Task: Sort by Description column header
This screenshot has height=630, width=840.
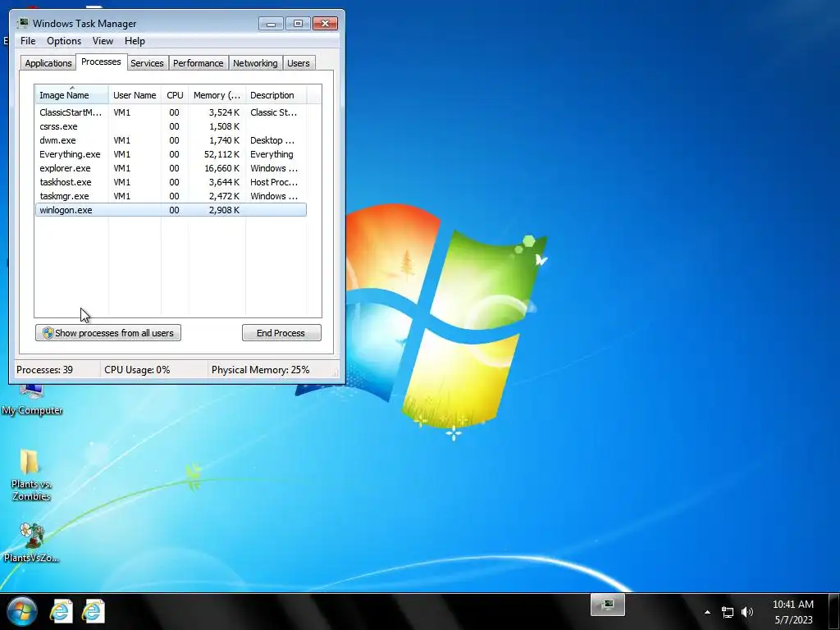Action: pos(276,95)
